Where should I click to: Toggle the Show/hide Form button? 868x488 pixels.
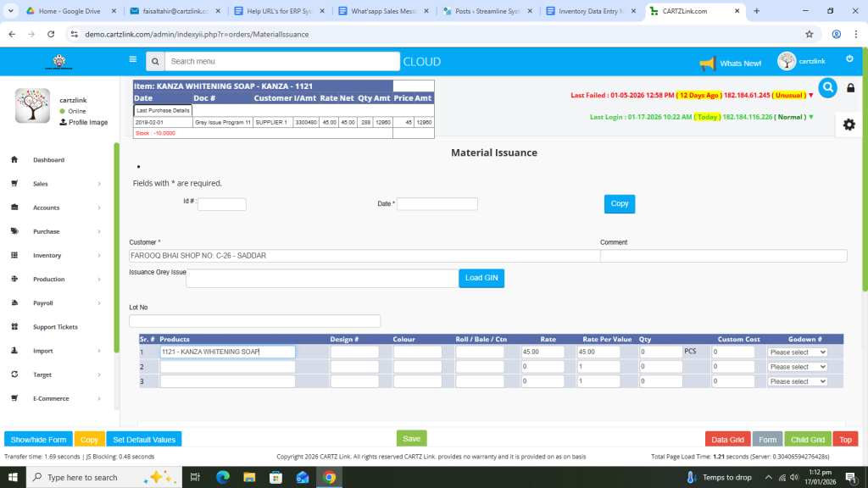click(38, 440)
